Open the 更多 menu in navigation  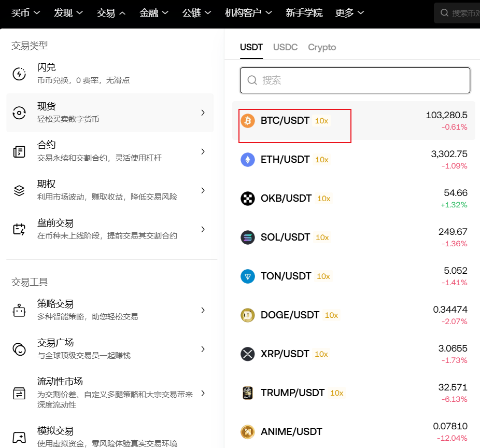pos(349,13)
